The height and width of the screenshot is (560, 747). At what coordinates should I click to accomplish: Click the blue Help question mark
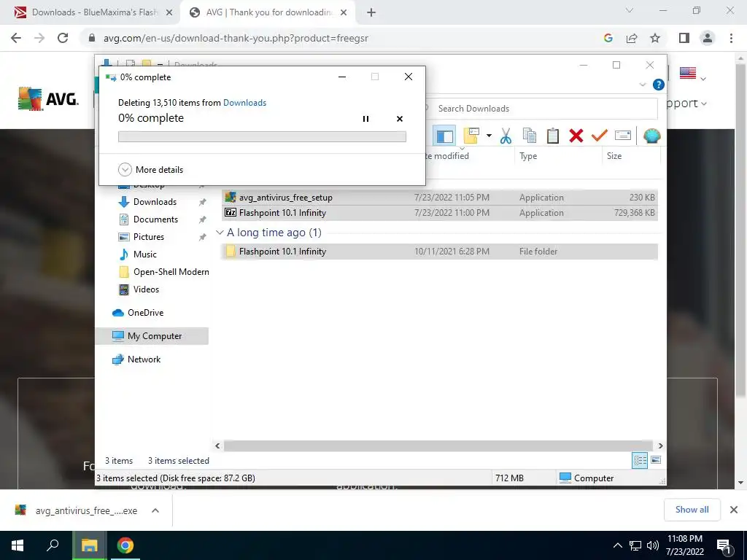(x=659, y=85)
